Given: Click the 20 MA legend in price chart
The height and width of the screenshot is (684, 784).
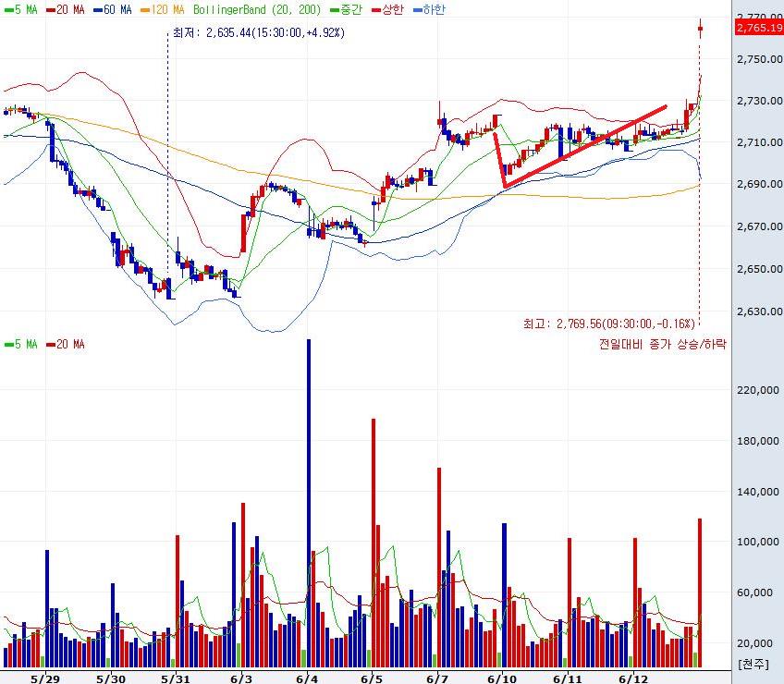Looking at the screenshot, I should click(x=66, y=9).
